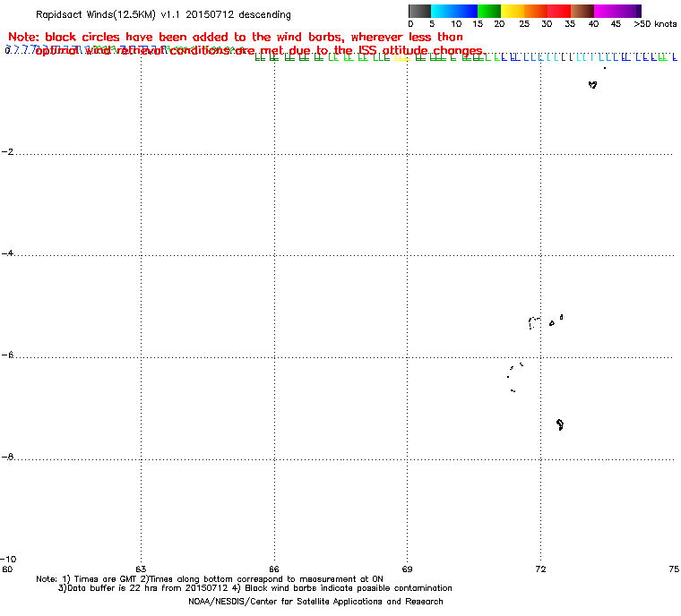This screenshot has width=681, height=616.
Task: Click the '-8' latitude axis label
Action: 7,457
